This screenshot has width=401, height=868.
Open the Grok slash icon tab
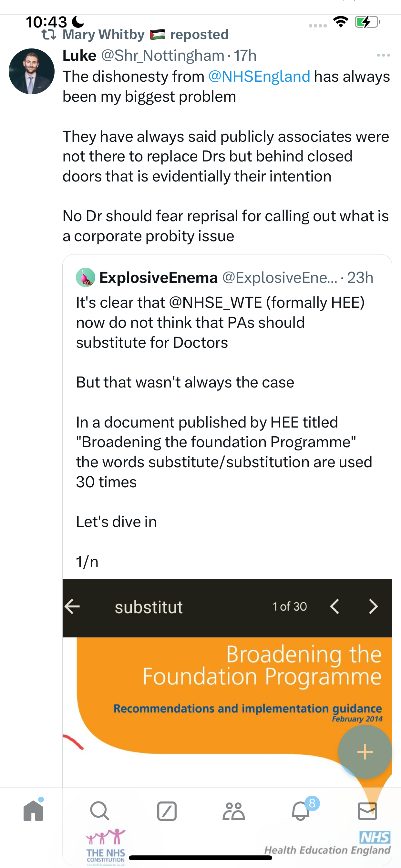point(167,811)
